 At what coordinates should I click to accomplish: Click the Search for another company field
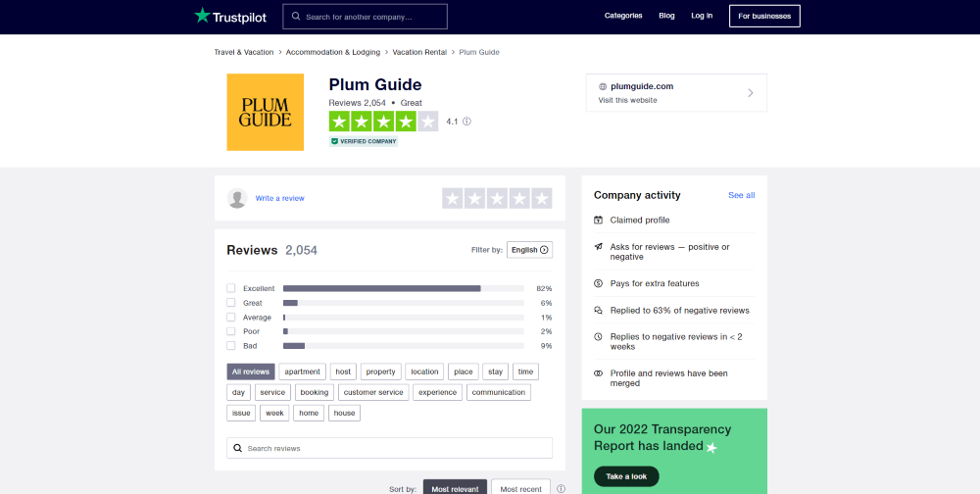coord(365,17)
